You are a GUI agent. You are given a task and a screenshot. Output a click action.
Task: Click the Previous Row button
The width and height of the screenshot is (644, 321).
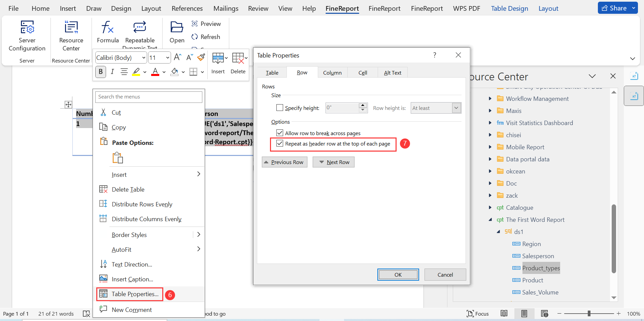pyautogui.click(x=284, y=162)
